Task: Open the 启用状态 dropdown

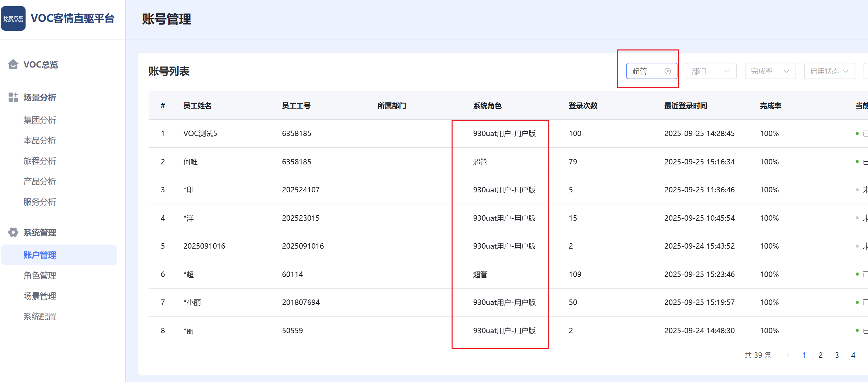Action: pos(829,71)
